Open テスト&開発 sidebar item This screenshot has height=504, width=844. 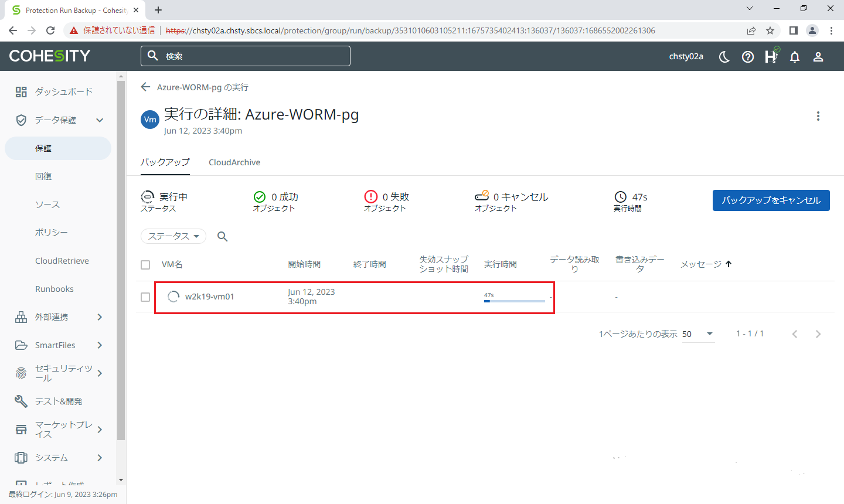(59, 401)
